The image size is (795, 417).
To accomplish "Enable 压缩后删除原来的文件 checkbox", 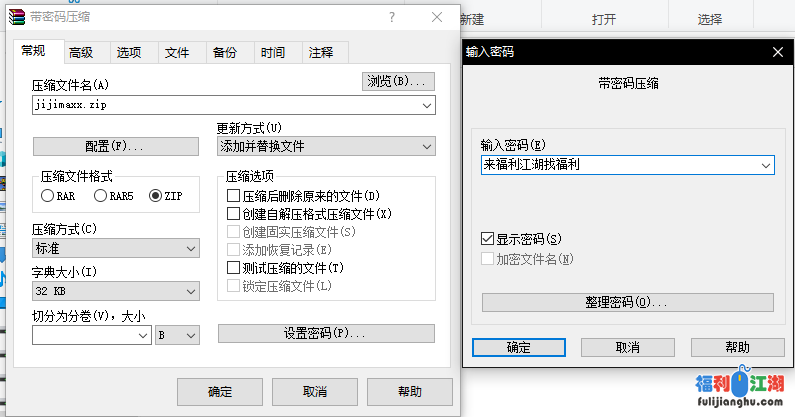I will 234,196.
